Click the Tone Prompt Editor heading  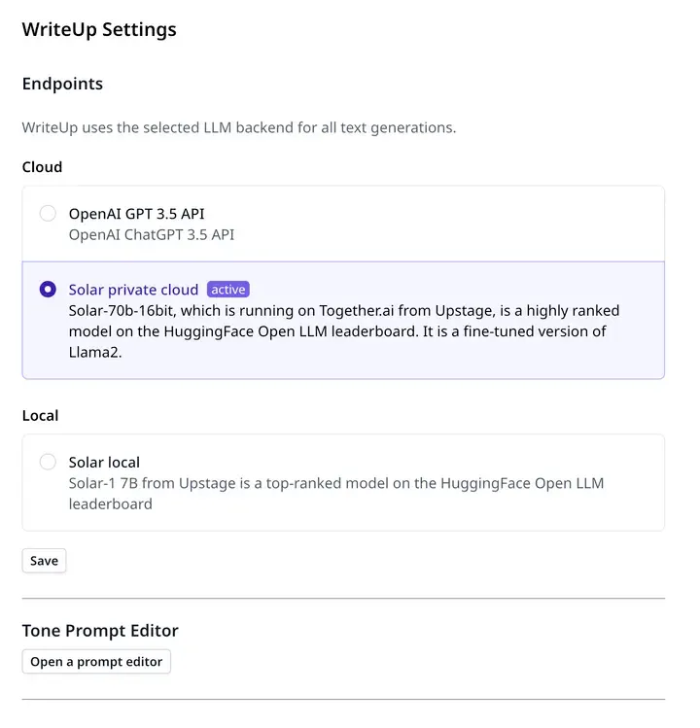pyautogui.click(x=100, y=631)
